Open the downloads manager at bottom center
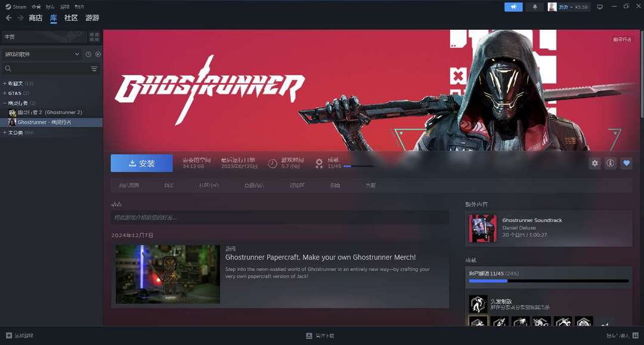Screen dimensions: 644x345 click(x=320, y=335)
